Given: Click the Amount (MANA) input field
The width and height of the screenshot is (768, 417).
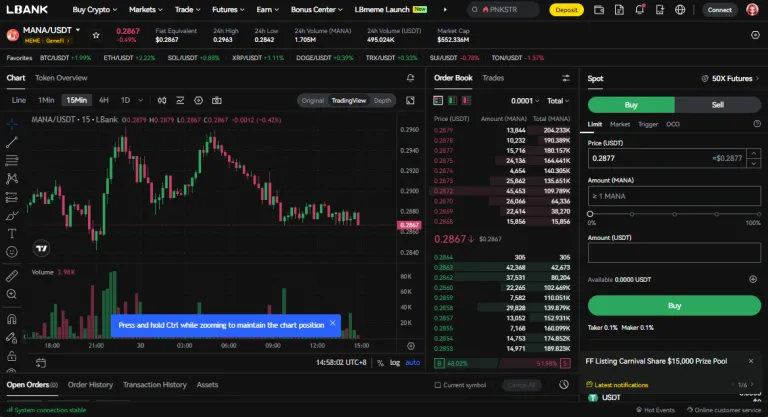Looking at the screenshot, I should tap(674, 196).
